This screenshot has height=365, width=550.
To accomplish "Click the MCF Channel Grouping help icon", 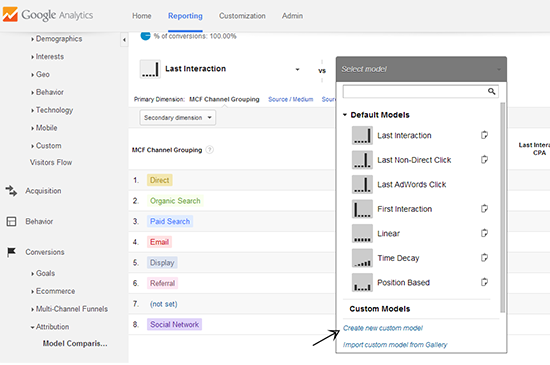I will (x=209, y=150).
